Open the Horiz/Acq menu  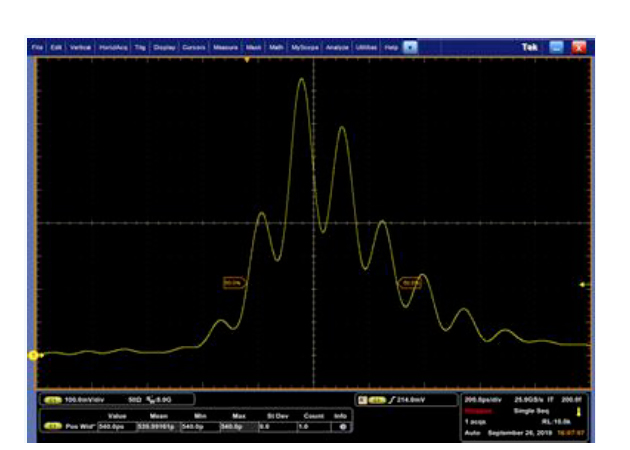click(113, 47)
